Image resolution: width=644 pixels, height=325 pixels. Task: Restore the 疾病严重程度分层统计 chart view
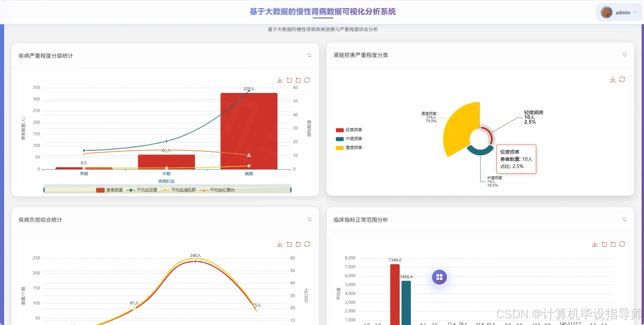pyautogui.click(x=307, y=80)
